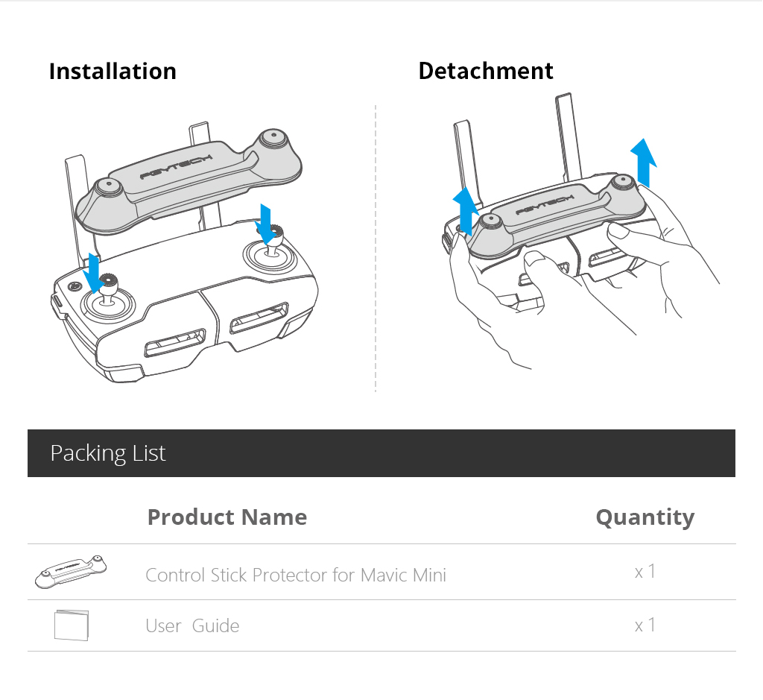Click the Installation heading
Viewport: 763px width, 700px height.
(x=113, y=72)
